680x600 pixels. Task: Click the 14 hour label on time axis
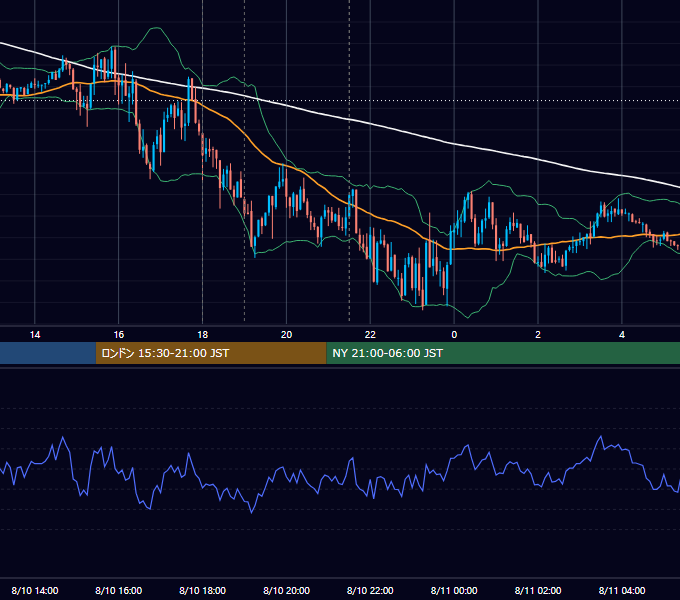(x=35, y=335)
